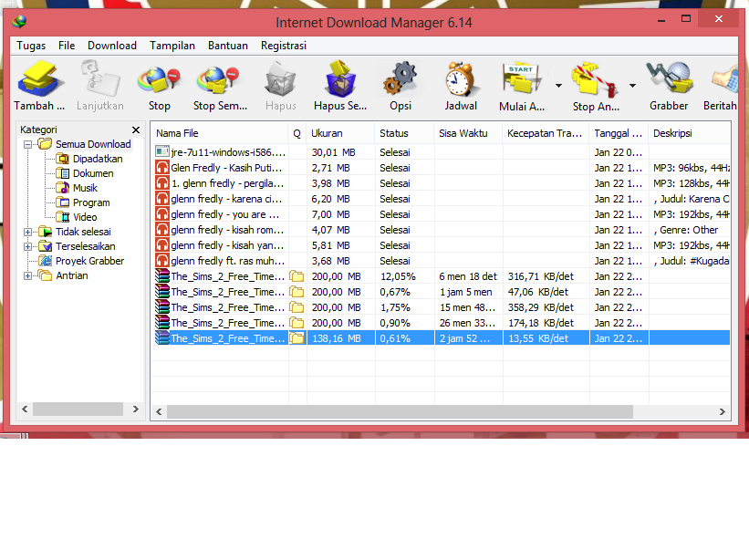The image size is (749, 560).
Task: Open the Download menu
Action: (x=112, y=46)
